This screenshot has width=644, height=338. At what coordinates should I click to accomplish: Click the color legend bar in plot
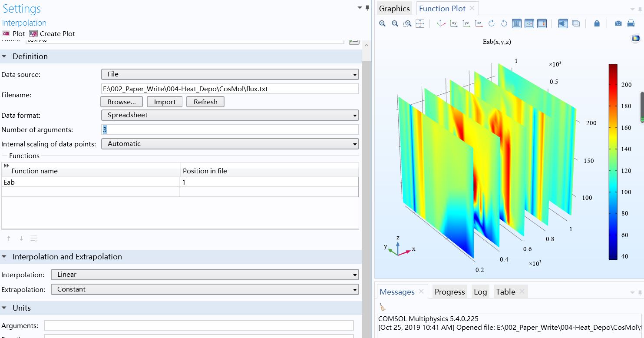click(613, 162)
